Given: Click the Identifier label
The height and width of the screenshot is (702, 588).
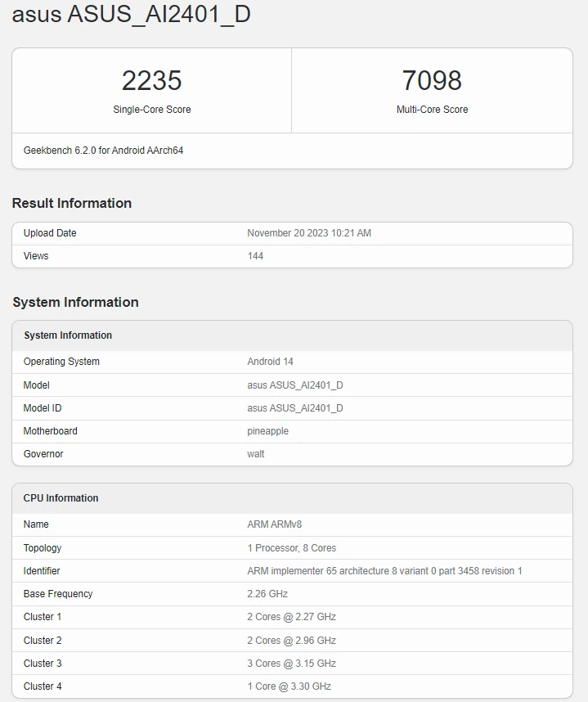Looking at the screenshot, I should (x=42, y=571).
